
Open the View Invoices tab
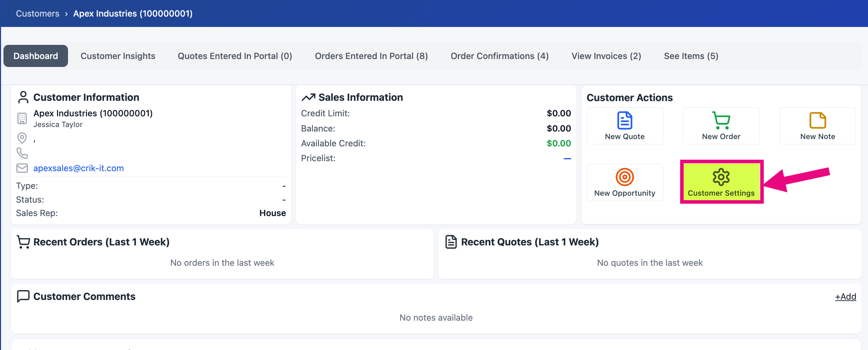606,56
